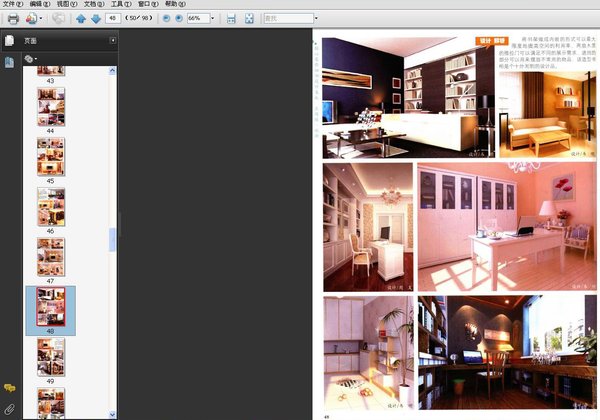Select the page 47 thumbnail
Screen dimensions: 600x420
point(51,257)
